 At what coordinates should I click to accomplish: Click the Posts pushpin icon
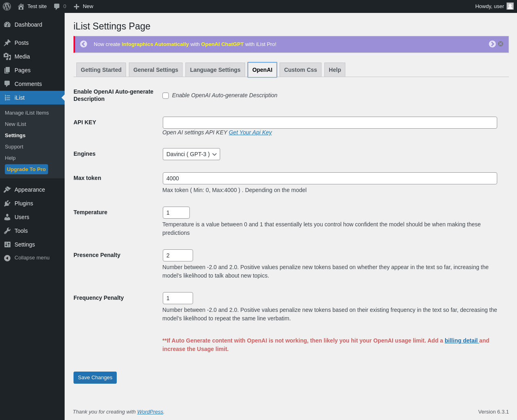point(7,43)
